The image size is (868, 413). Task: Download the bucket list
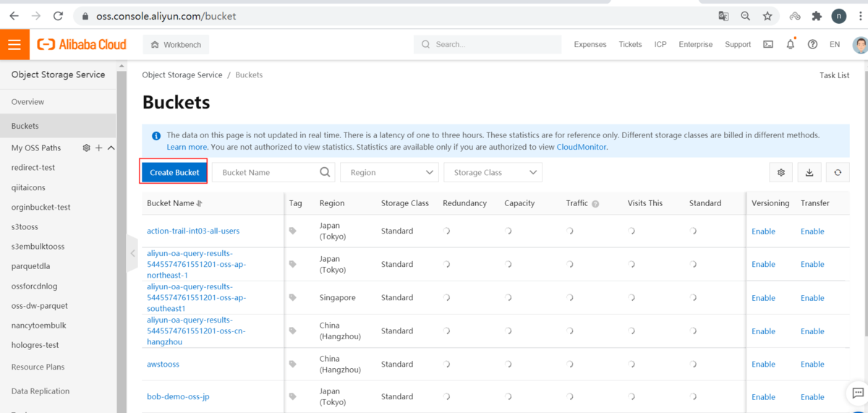809,172
